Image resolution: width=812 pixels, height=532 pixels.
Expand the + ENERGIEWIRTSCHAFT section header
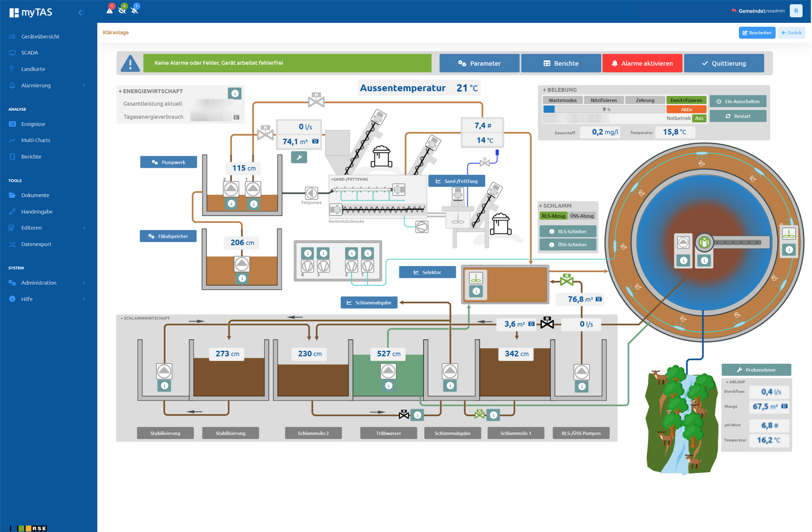151,91
